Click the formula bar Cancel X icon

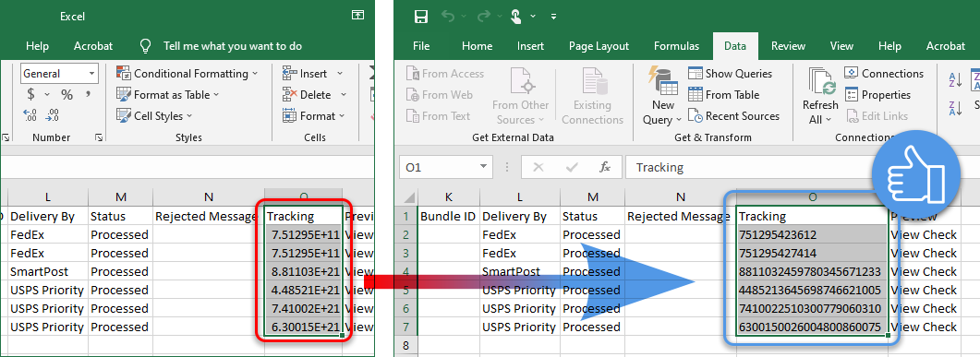pos(538,167)
